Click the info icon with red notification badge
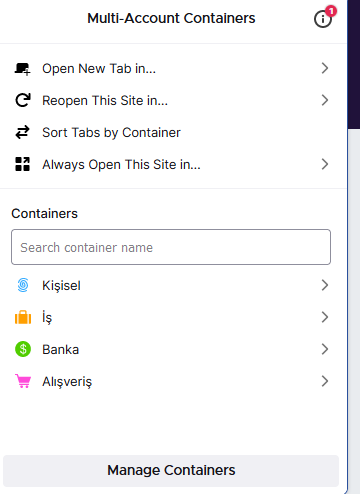 pyautogui.click(x=323, y=18)
